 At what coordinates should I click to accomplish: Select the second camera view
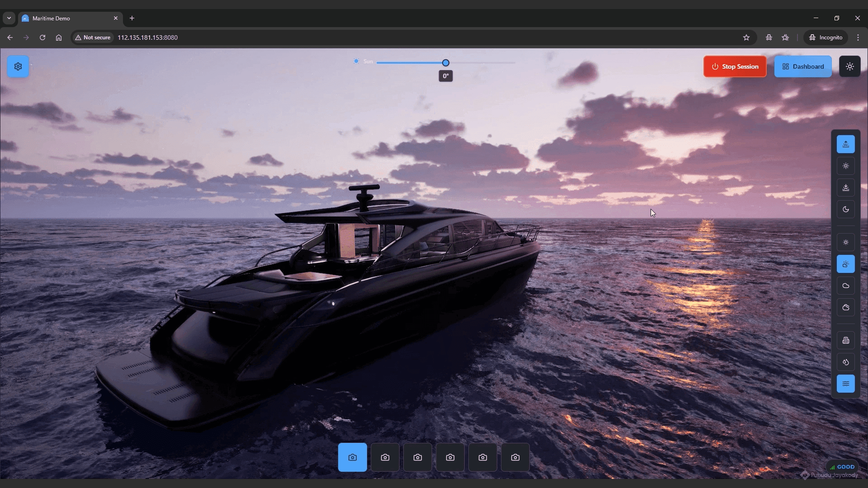point(385,457)
